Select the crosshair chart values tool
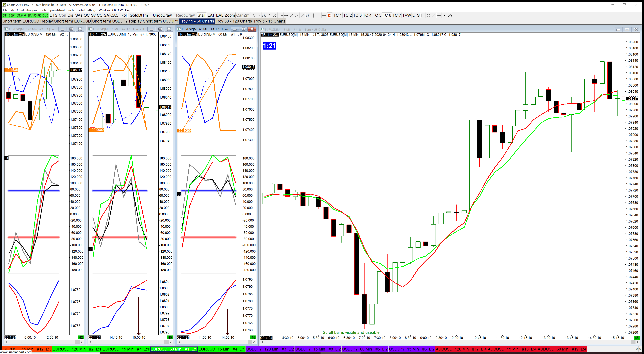Image resolution: width=644 pixels, height=354 pixels. click(x=439, y=16)
